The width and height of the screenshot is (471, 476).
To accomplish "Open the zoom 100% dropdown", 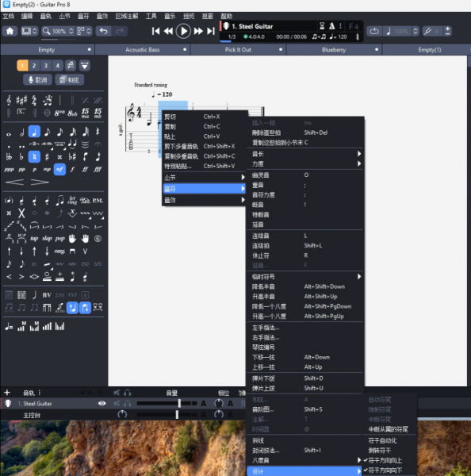I will click(58, 31).
